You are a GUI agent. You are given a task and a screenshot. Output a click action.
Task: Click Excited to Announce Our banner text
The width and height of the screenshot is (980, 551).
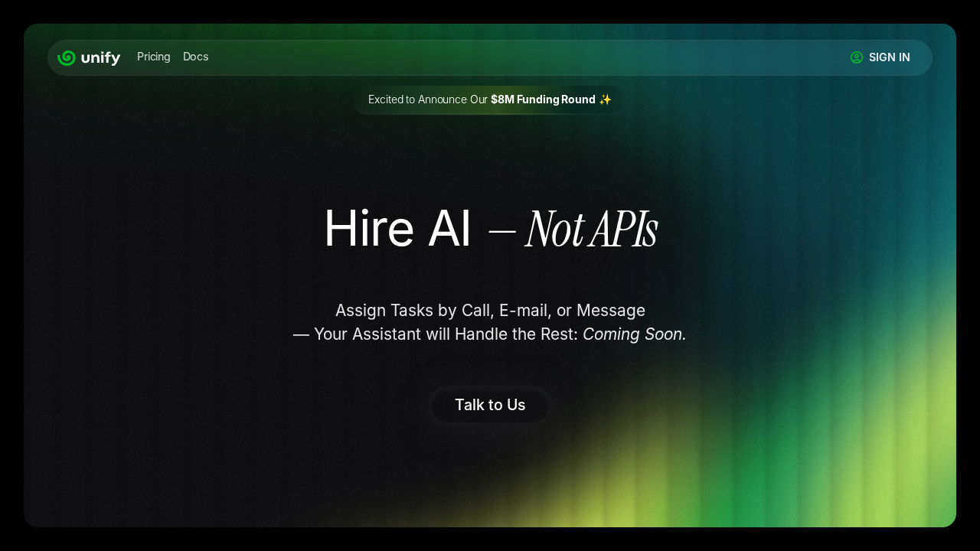(429, 99)
